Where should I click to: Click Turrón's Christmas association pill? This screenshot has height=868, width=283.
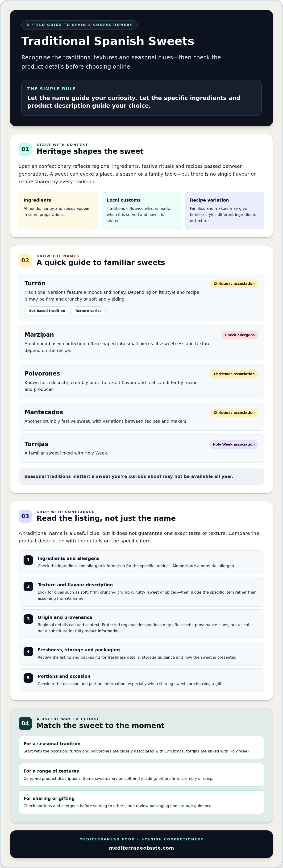[x=234, y=284]
